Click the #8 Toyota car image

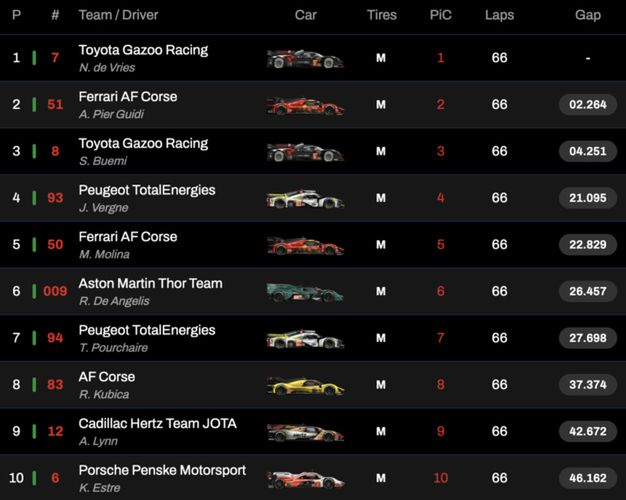(x=305, y=152)
